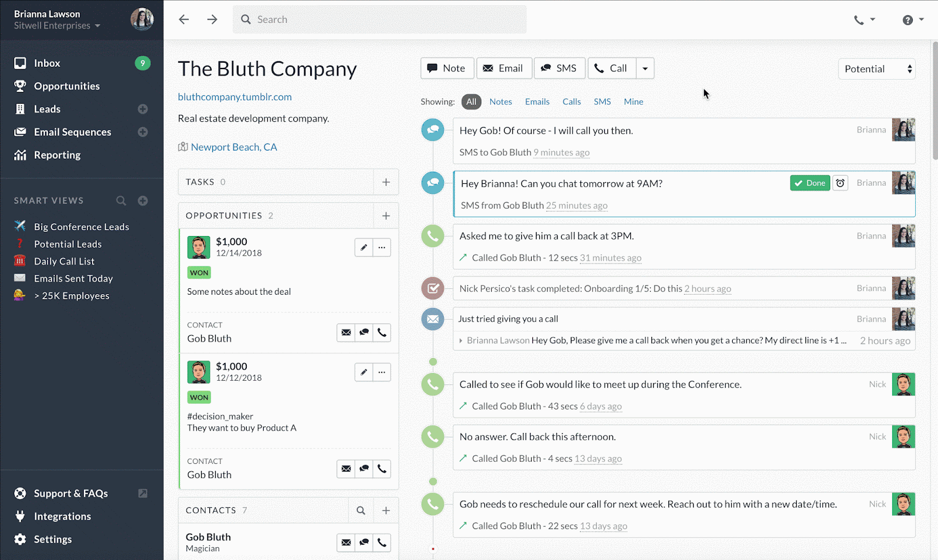Click the Search field
The height and width of the screenshot is (560, 938).
(379, 19)
